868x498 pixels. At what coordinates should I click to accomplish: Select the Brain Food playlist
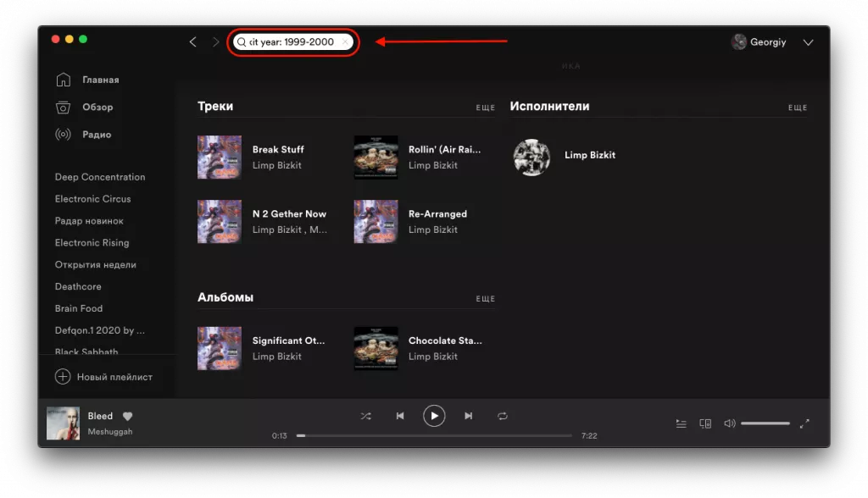pyautogui.click(x=79, y=308)
